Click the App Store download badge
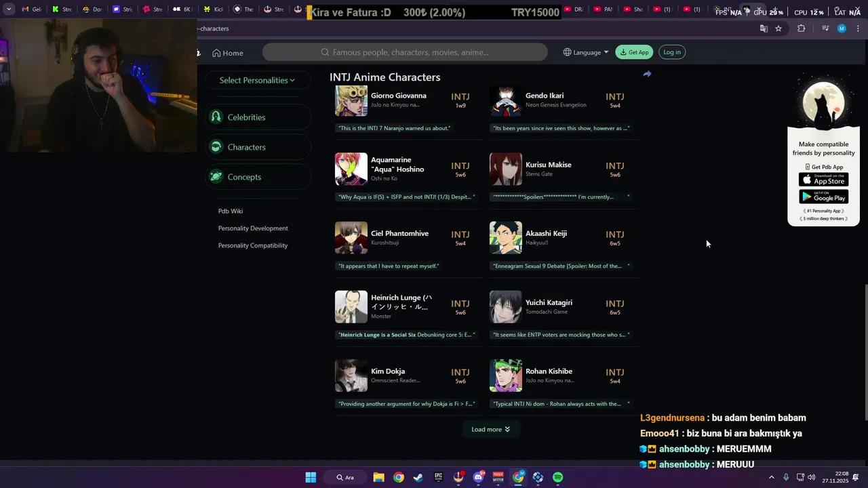 coord(823,180)
